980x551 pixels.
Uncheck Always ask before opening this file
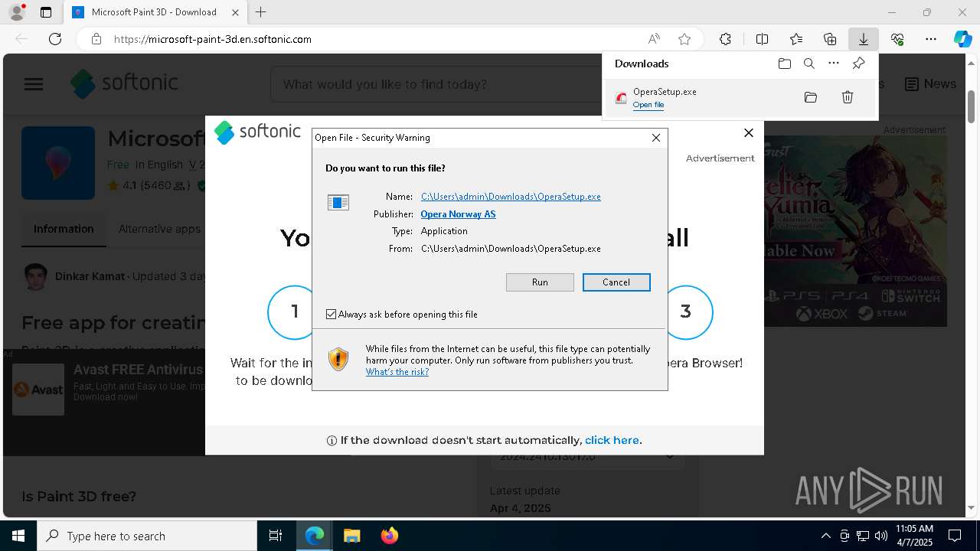coord(331,315)
